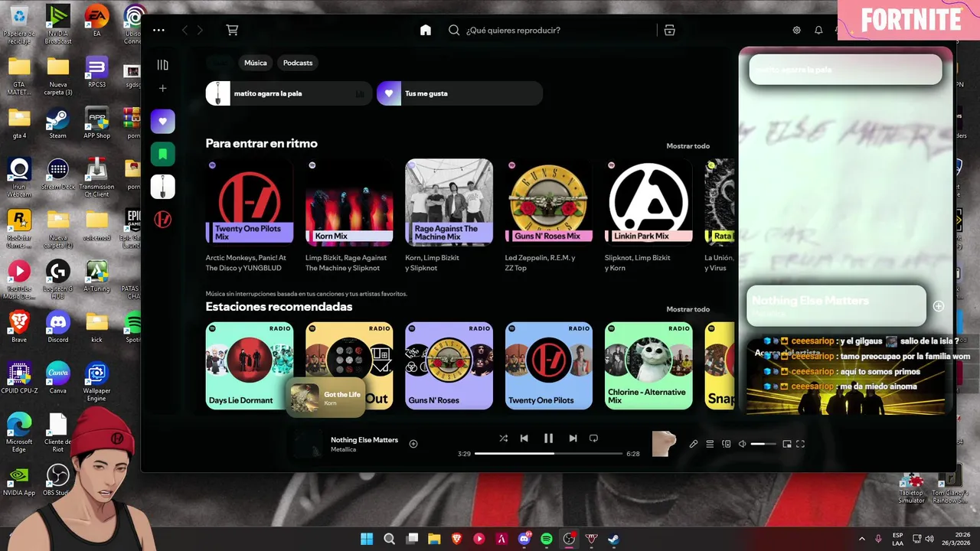The image size is (980, 551).
Task: Open 'matito agarra la pala' playlist shortcut
Action: pos(289,93)
